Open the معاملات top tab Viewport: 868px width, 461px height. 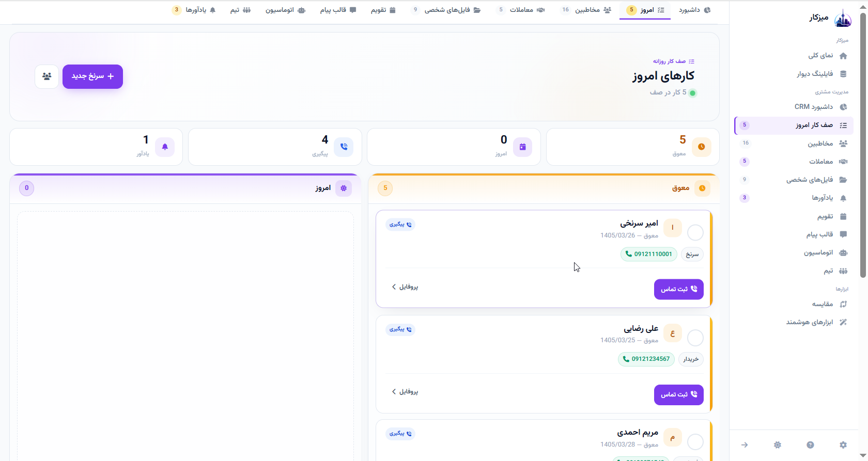(521, 10)
